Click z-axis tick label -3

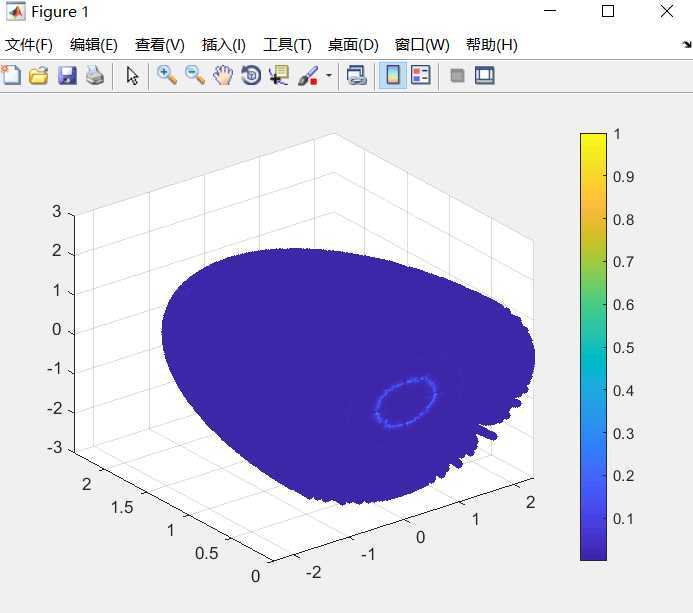pos(55,448)
